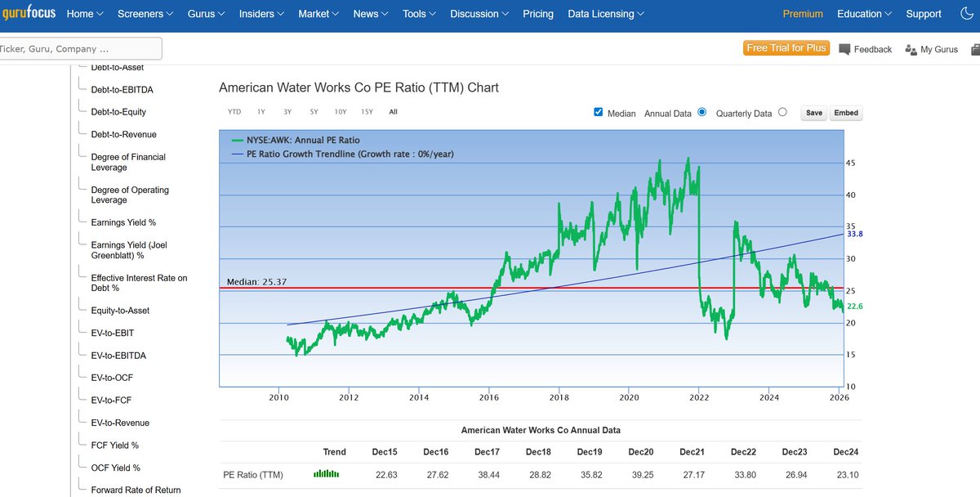Toggle dark mode moon icon
The width and height of the screenshot is (980, 497).
967,14
